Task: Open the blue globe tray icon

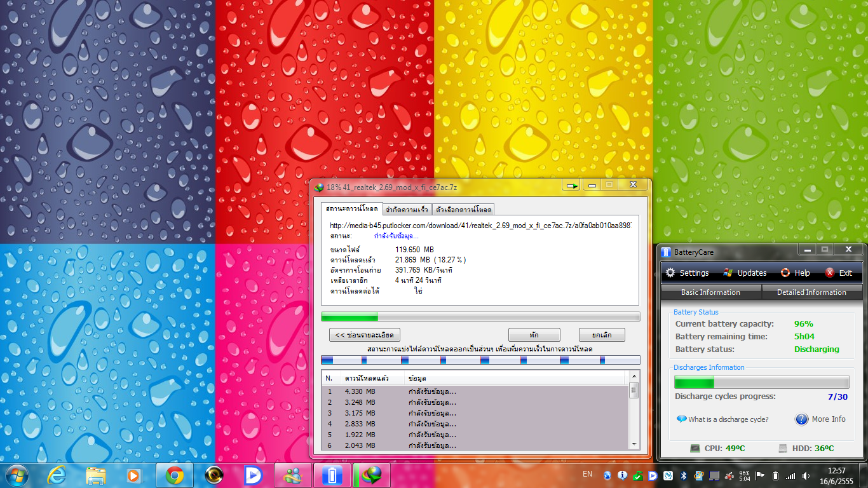Action: pyautogui.click(x=607, y=475)
